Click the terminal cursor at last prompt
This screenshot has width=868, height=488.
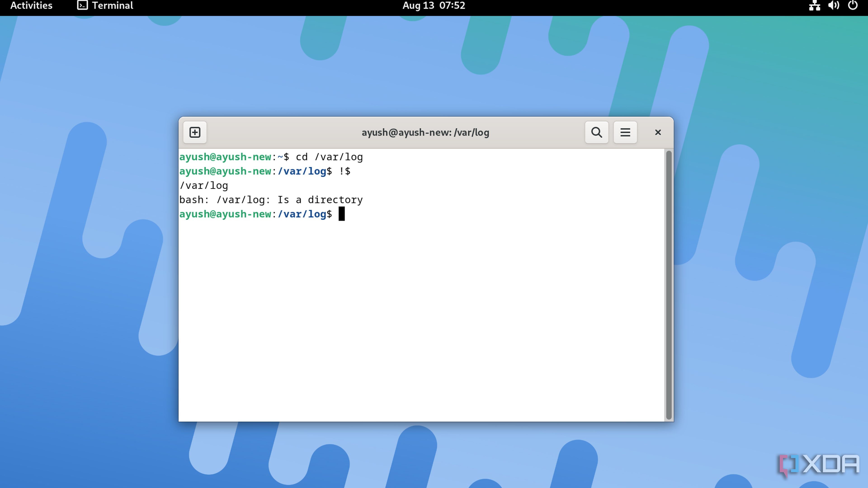(342, 214)
